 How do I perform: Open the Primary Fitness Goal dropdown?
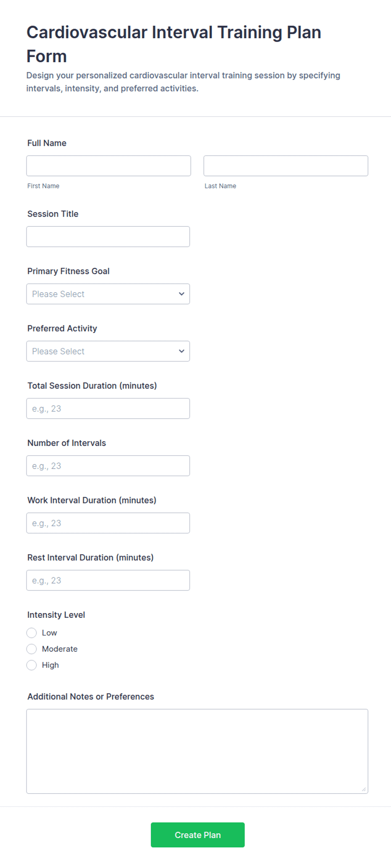click(x=108, y=294)
